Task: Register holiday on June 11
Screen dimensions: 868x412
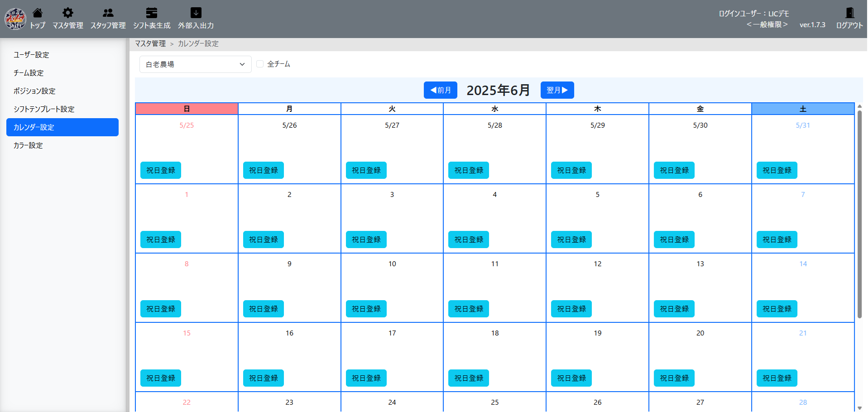Action: pos(469,309)
